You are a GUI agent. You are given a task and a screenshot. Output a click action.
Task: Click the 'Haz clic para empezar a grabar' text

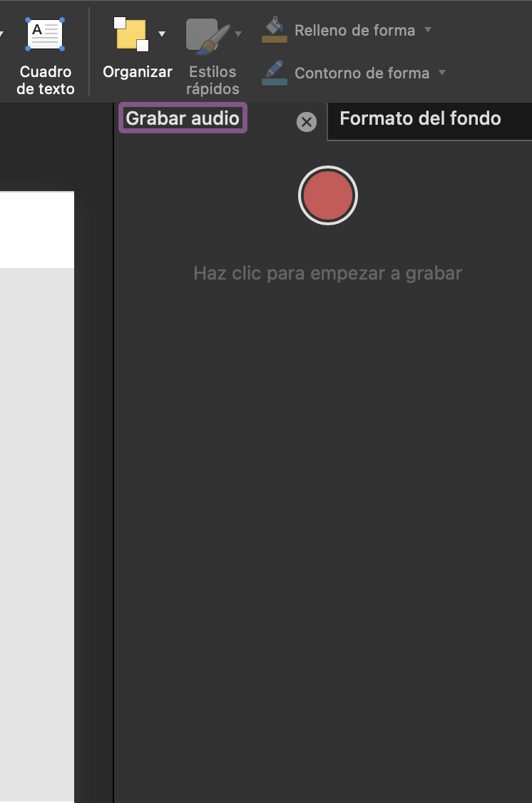coord(328,273)
